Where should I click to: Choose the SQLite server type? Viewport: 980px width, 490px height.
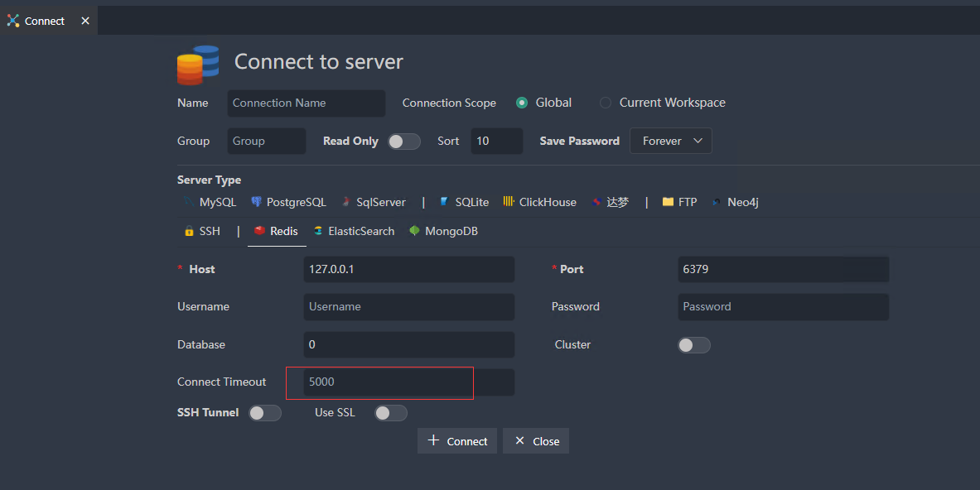(463, 201)
